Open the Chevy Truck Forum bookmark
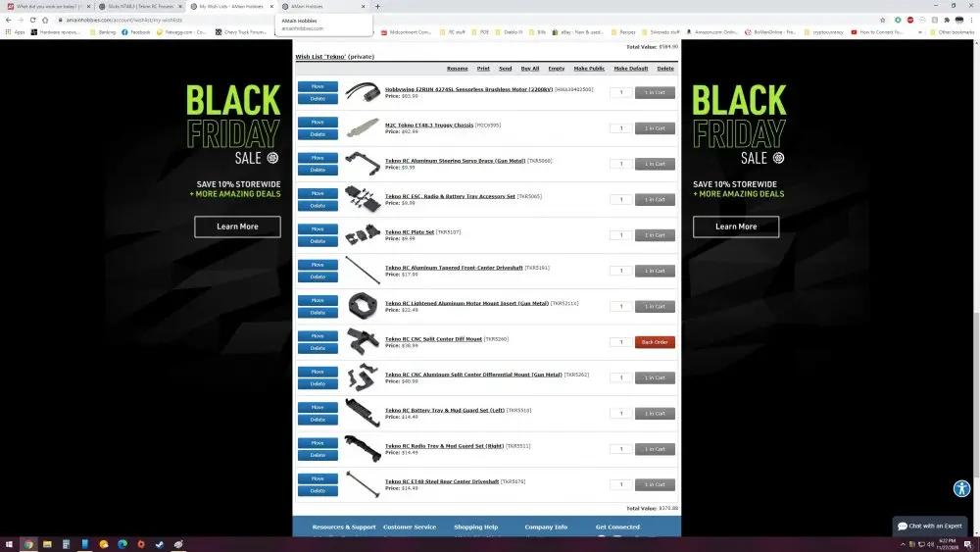Image resolution: width=980 pixels, height=552 pixels. tap(241, 32)
